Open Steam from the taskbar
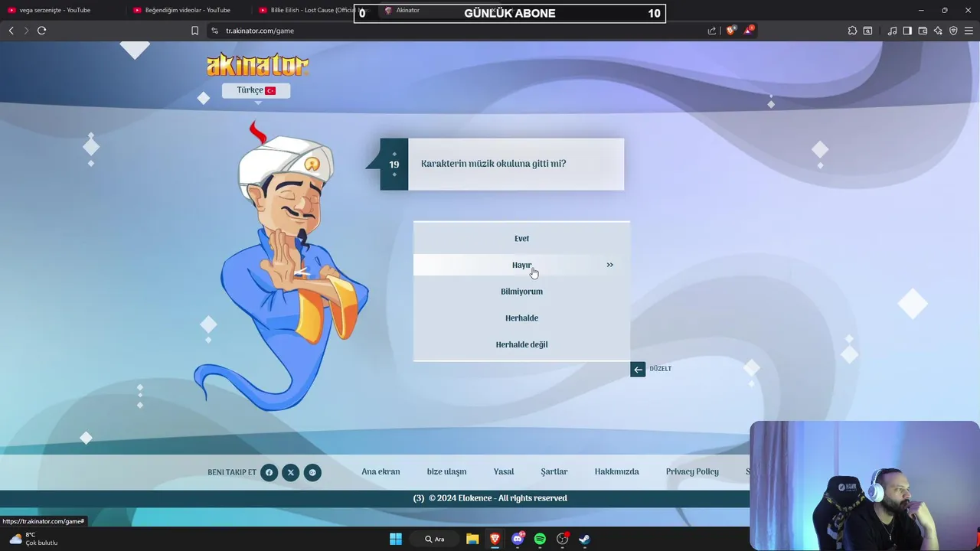This screenshot has height=551, width=980. pyautogui.click(x=584, y=539)
